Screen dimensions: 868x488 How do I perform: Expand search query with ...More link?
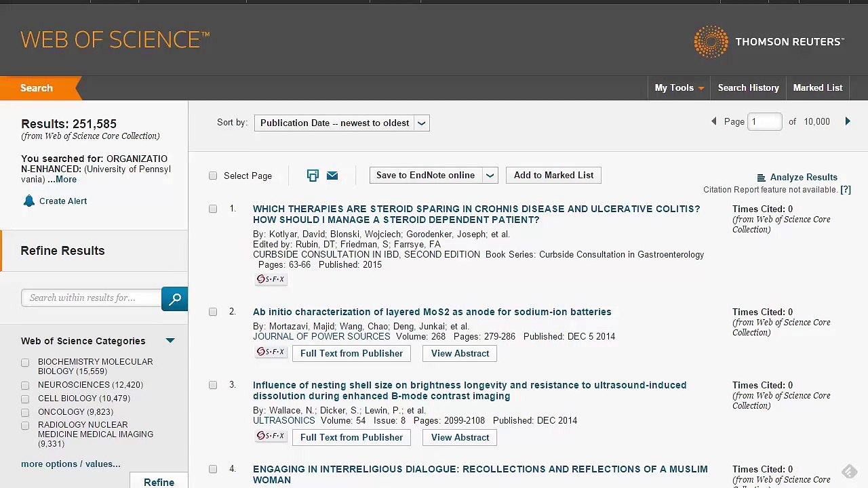[62, 180]
